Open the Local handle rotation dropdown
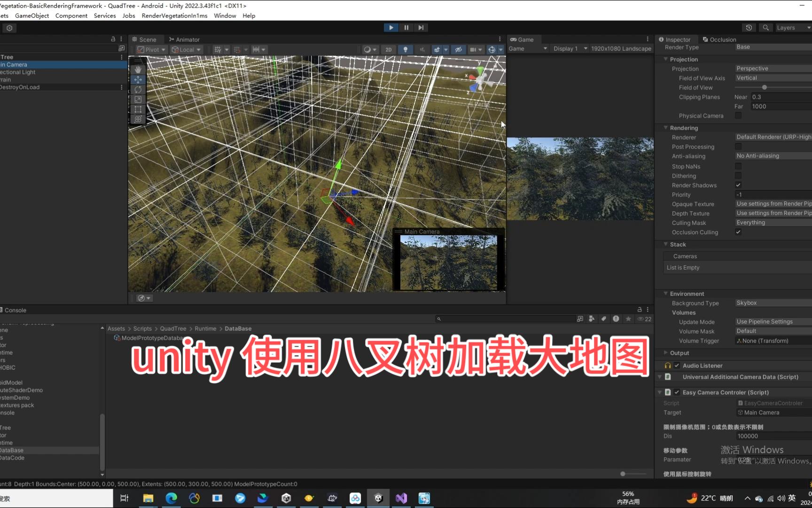The width and height of the screenshot is (812, 508). [x=186, y=49]
